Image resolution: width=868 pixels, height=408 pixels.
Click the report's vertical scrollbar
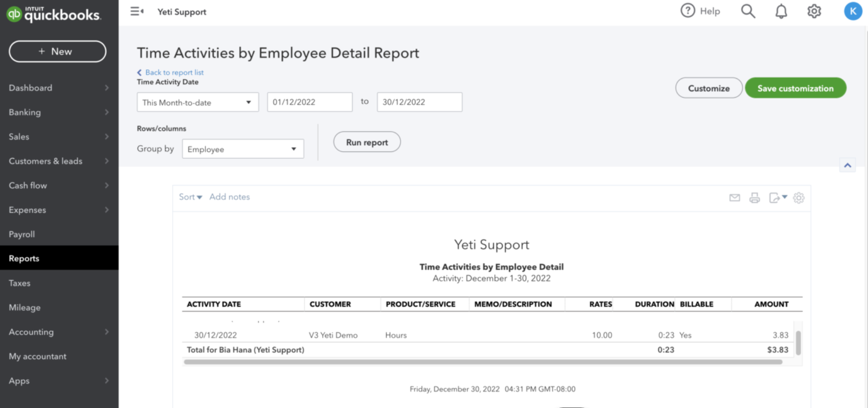(798, 343)
